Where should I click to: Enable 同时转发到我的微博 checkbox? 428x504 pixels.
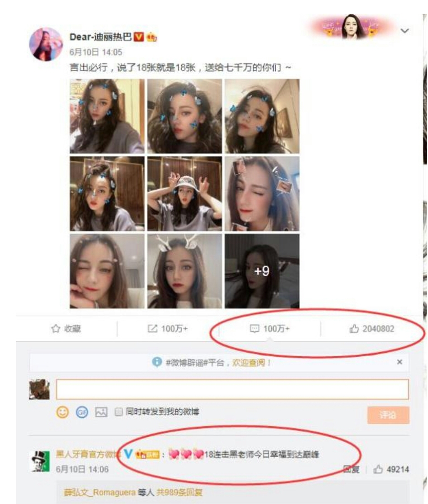click(x=119, y=412)
